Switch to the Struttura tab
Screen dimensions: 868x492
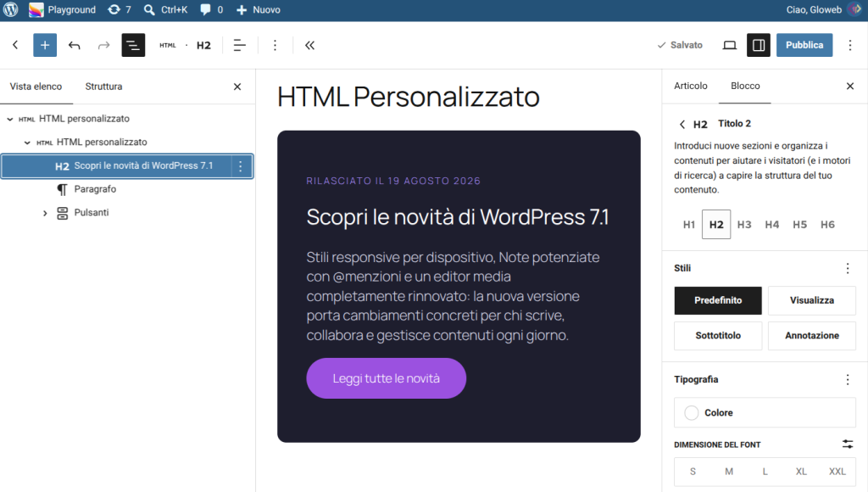pyautogui.click(x=103, y=87)
